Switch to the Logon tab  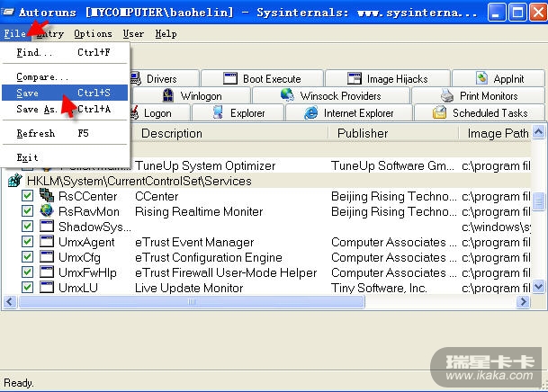tap(160, 113)
